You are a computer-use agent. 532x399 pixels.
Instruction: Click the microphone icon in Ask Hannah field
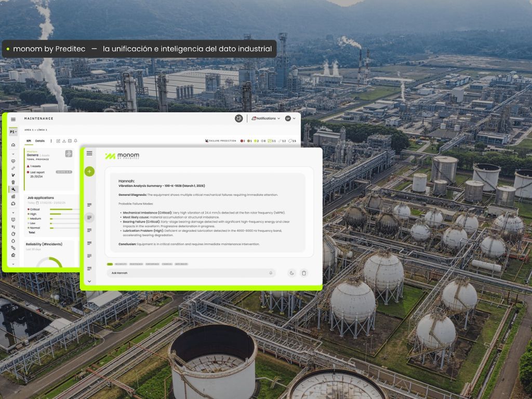271,273
